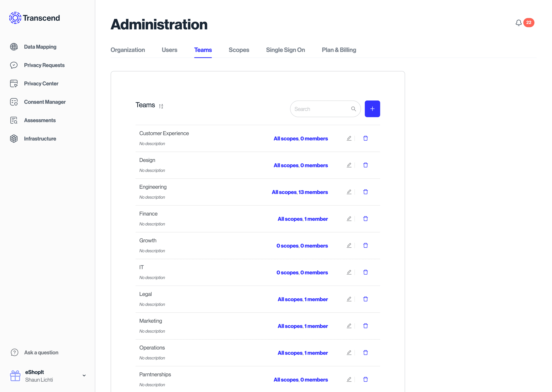Delete the Design team
Screen dimensions: 552x392
point(365,165)
